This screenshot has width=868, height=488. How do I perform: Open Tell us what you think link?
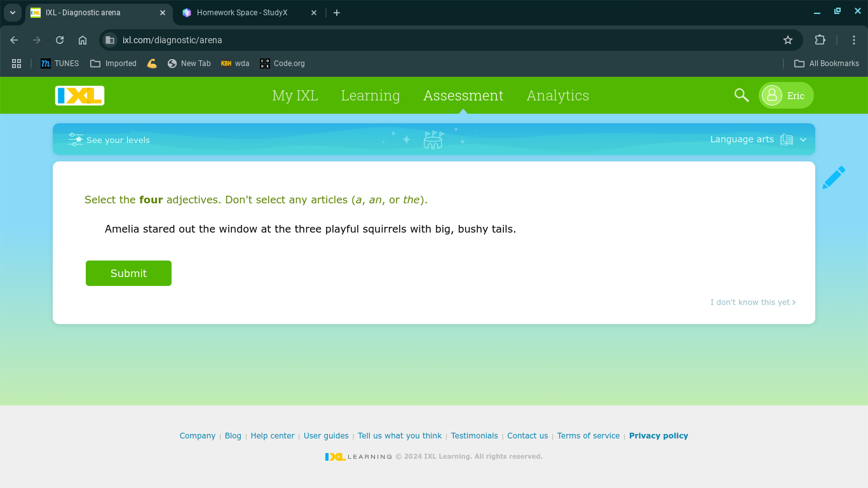(400, 436)
